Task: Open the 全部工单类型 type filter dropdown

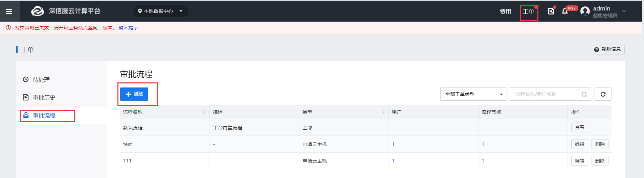Action: click(473, 94)
